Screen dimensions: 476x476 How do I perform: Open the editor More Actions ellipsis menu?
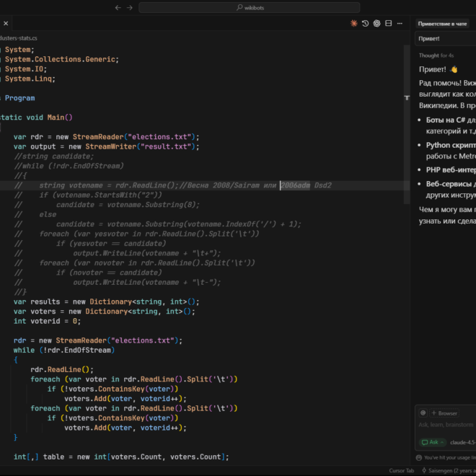(x=400, y=23)
